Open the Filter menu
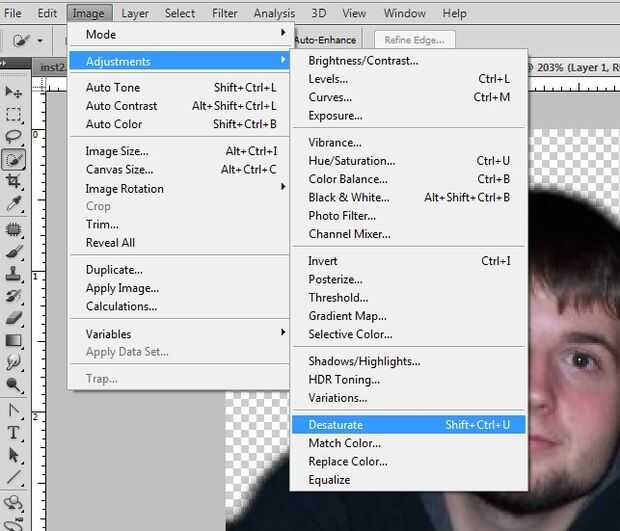 click(x=225, y=13)
